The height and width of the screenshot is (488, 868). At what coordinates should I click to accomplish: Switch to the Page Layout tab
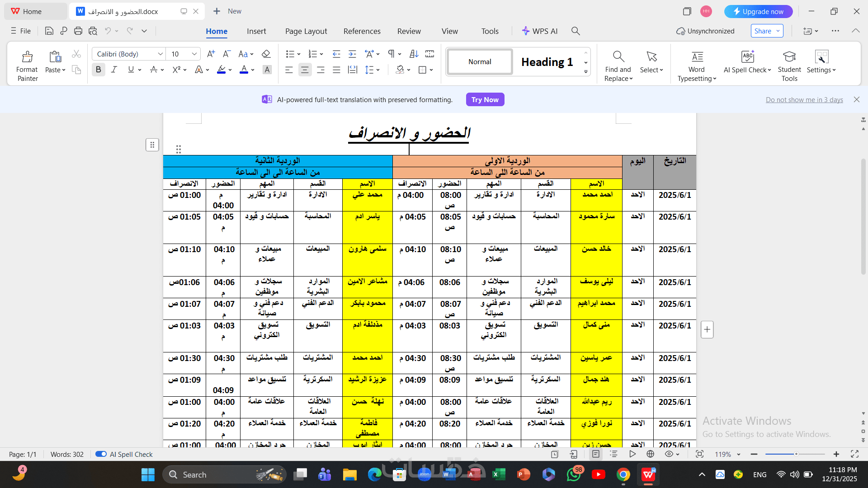306,31
